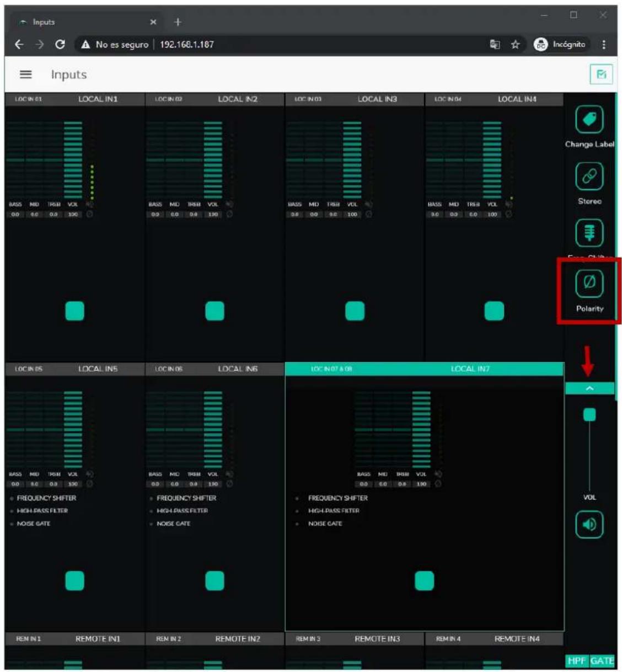The height and width of the screenshot is (672, 622).
Task: Toggle the HPF button
Action: (x=577, y=660)
